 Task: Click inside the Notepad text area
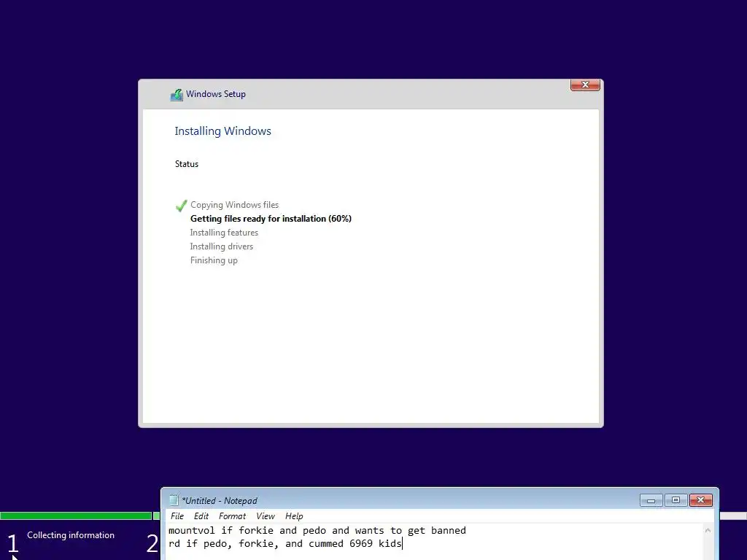click(435, 542)
